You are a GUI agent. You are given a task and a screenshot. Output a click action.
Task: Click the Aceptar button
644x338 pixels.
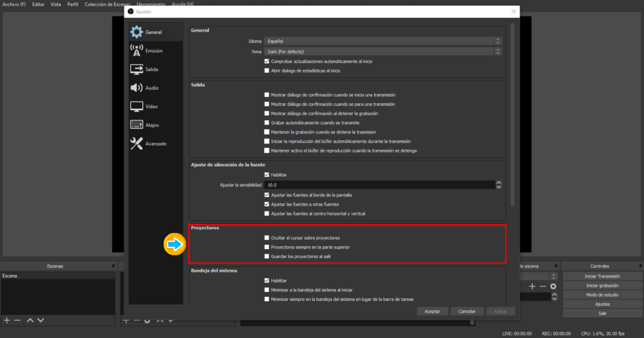(432, 312)
